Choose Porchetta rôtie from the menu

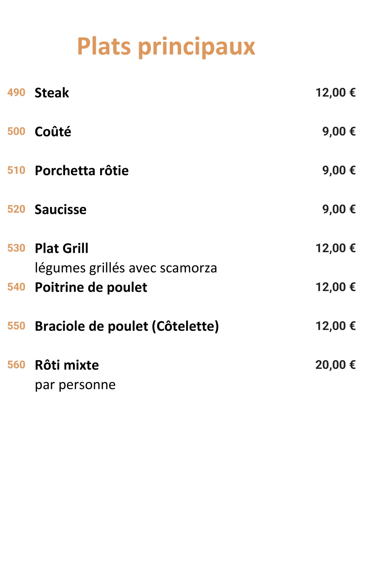[x=82, y=171]
